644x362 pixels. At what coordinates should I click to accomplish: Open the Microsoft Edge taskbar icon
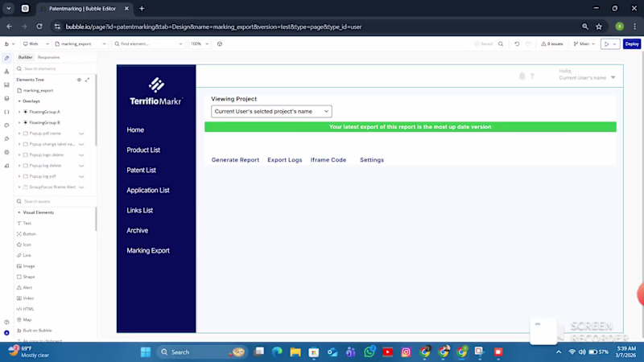(x=277, y=352)
